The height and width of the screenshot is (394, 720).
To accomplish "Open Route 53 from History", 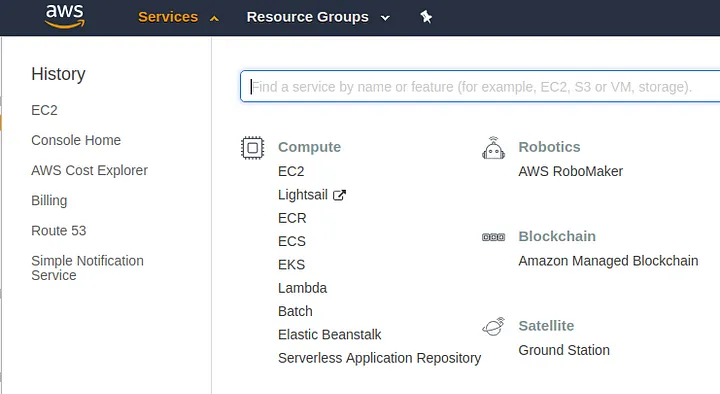I will click(58, 231).
